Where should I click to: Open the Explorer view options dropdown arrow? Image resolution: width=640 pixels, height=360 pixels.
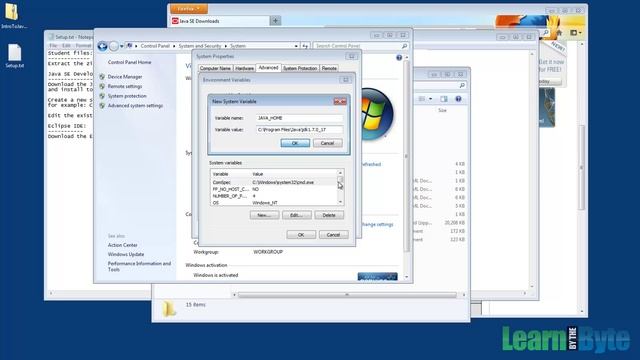(x=430, y=99)
